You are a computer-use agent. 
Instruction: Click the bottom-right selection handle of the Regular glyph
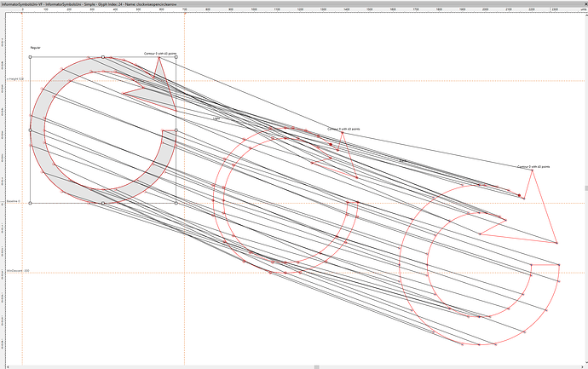click(176, 204)
